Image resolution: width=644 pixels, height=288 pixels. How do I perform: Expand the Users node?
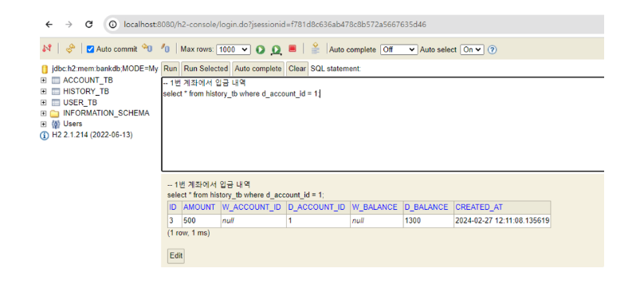pos(43,124)
